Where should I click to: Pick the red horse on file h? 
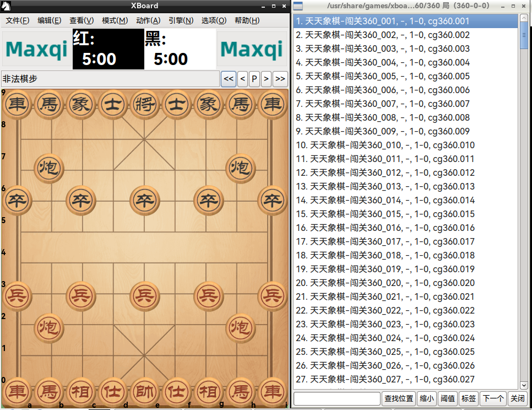pyautogui.click(x=241, y=392)
